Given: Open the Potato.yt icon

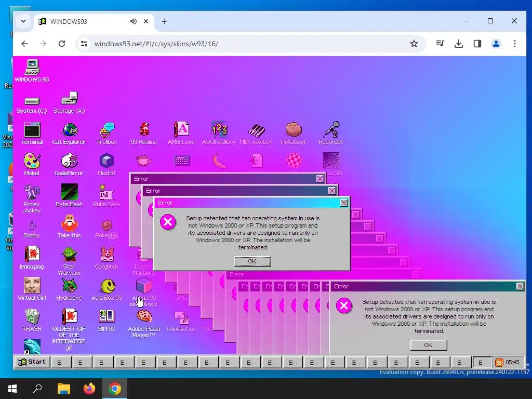Looking at the screenshot, I should click(x=294, y=134).
